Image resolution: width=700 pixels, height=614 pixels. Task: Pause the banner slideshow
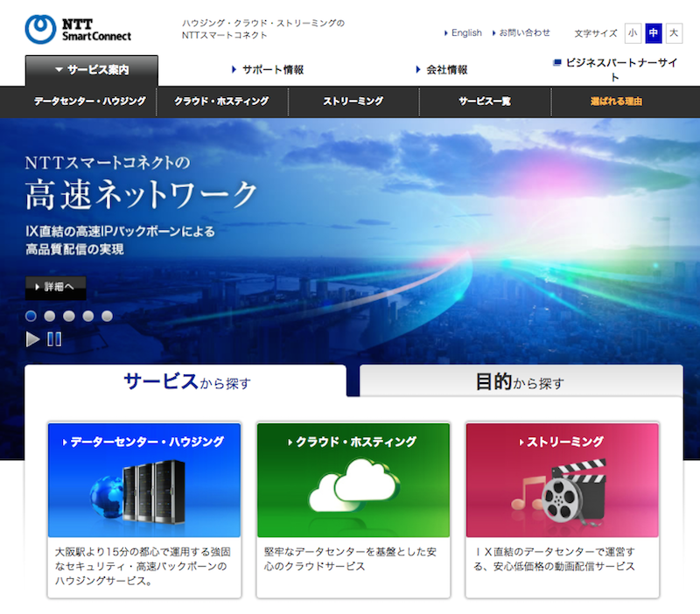54,339
